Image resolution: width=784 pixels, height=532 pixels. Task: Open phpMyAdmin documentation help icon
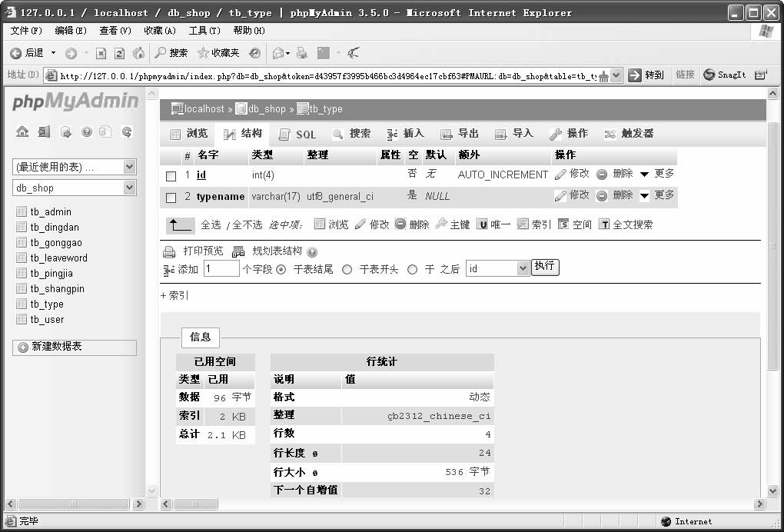pos(87,132)
